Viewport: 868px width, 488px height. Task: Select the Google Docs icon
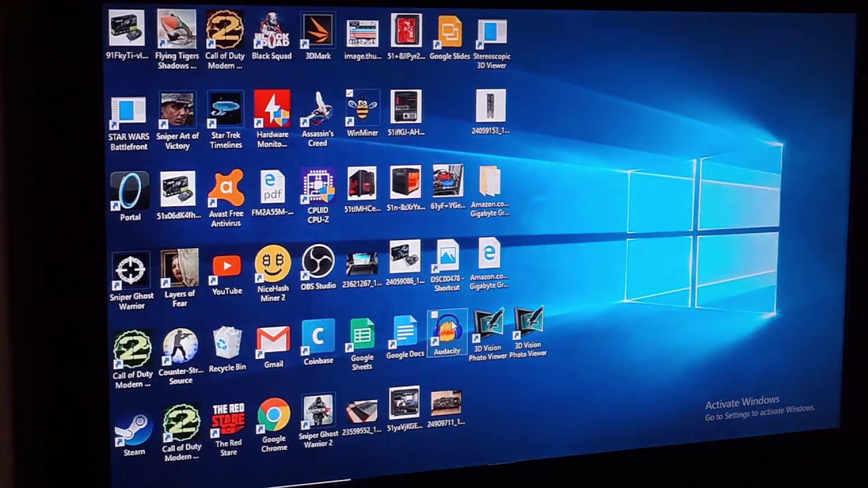(x=405, y=337)
